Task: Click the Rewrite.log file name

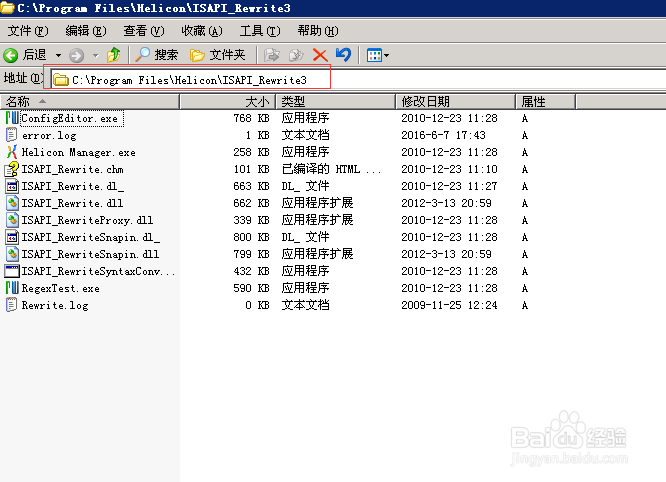Action: coord(55,305)
